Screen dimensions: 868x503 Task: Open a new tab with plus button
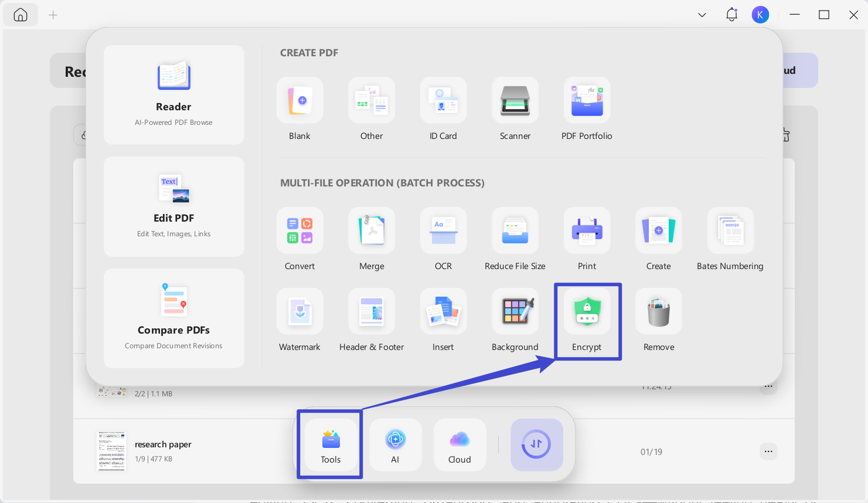tap(53, 15)
